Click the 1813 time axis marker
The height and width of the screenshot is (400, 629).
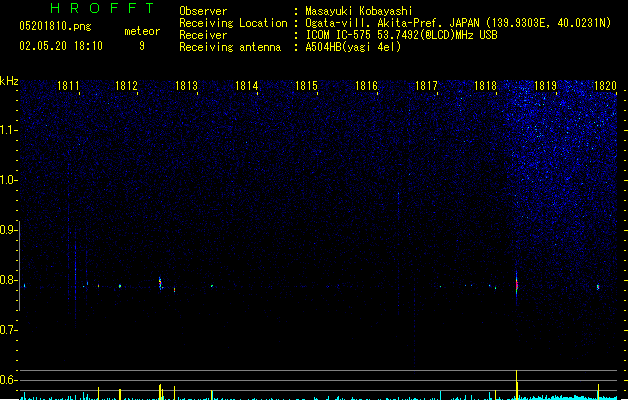[187, 86]
